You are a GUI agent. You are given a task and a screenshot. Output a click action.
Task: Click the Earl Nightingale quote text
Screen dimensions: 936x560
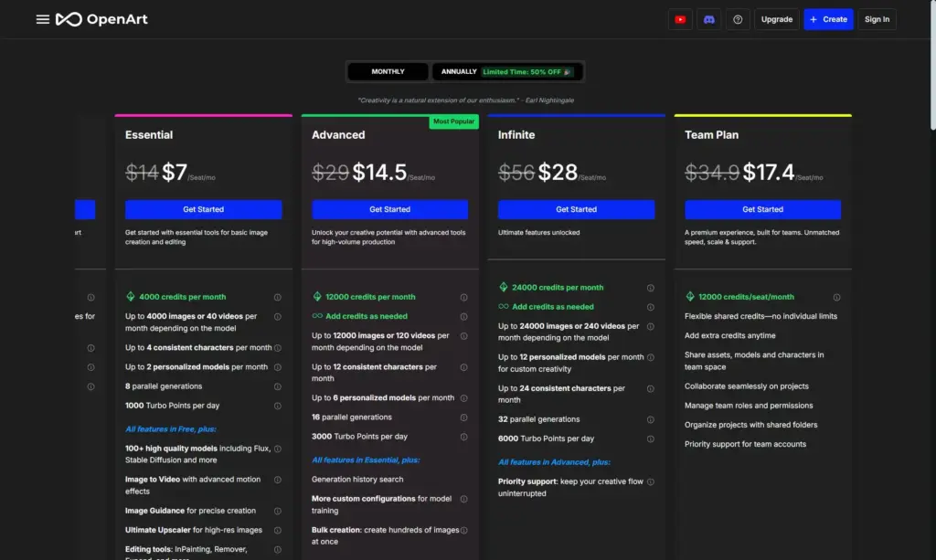coord(465,100)
